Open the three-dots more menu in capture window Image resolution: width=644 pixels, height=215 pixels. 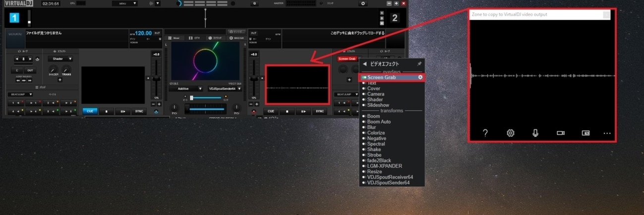point(607,133)
